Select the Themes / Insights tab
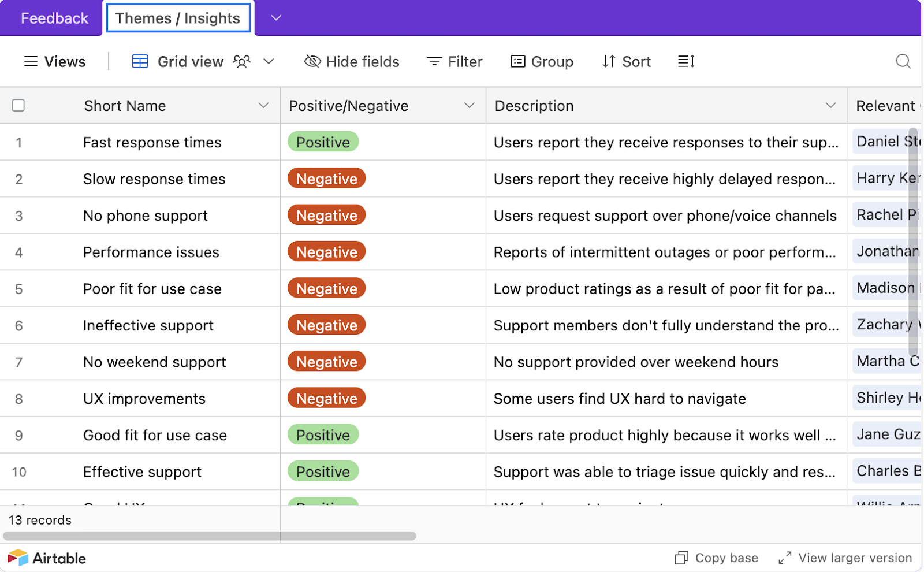The width and height of the screenshot is (924, 572). tap(177, 18)
